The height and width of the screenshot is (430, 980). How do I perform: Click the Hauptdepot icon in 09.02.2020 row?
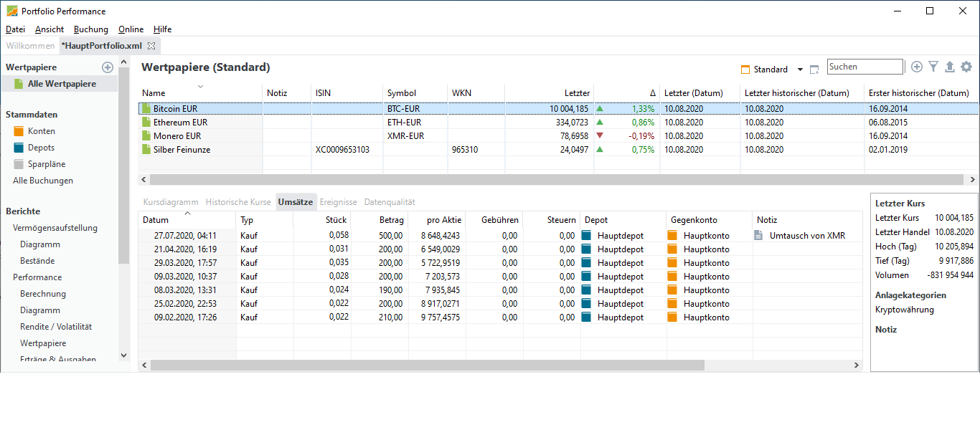[x=586, y=317]
